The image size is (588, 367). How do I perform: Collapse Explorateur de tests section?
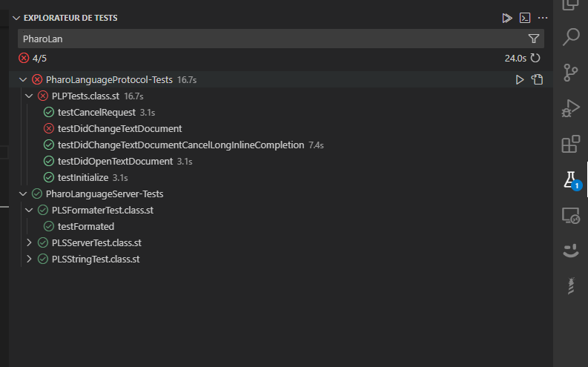[16, 18]
